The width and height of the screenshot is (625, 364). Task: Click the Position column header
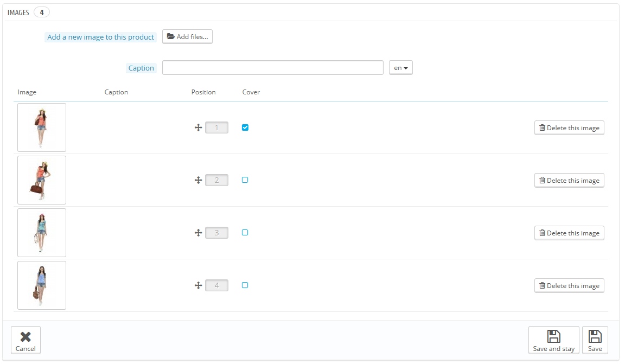pos(203,92)
